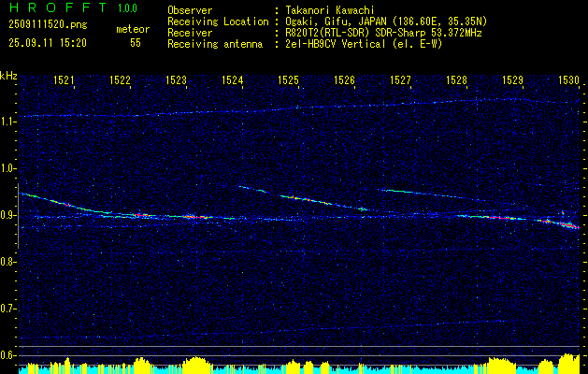Click the 'Receiving antenna' label
The width and height of the screenshot is (588, 374).
pyautogui.click(x=215, y=44)
